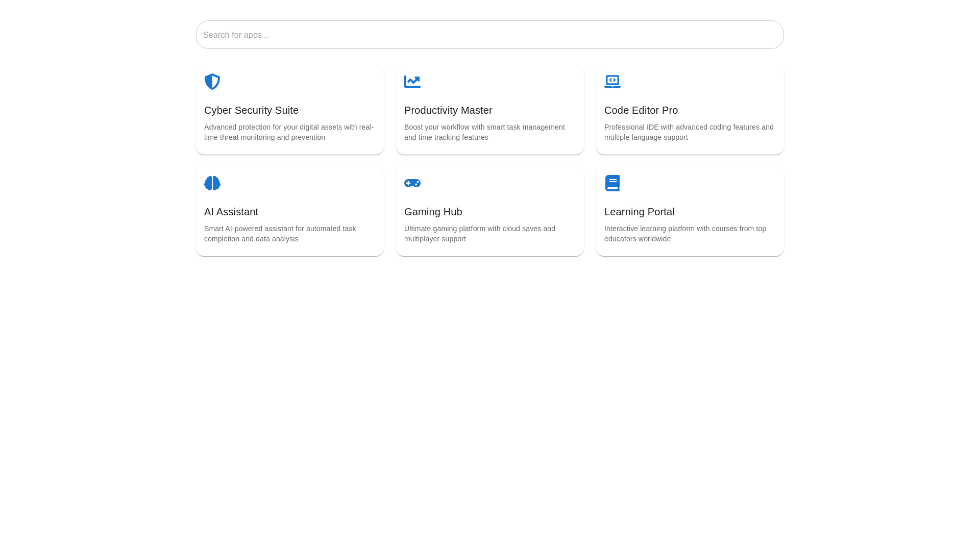Click the gamepad icon on Gaming Hub
Image resolution: width=980 pixels, height=551 pixels.
pyautogui.click(x=412, y=183)
